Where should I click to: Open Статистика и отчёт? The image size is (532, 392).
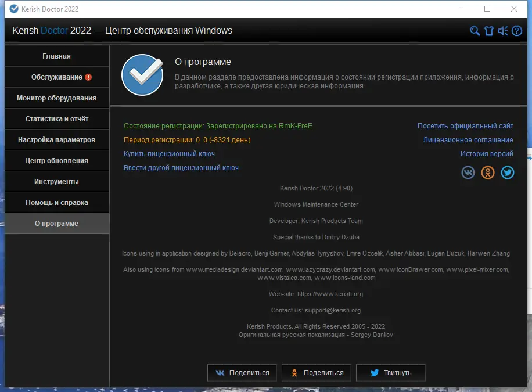point(57,119)
